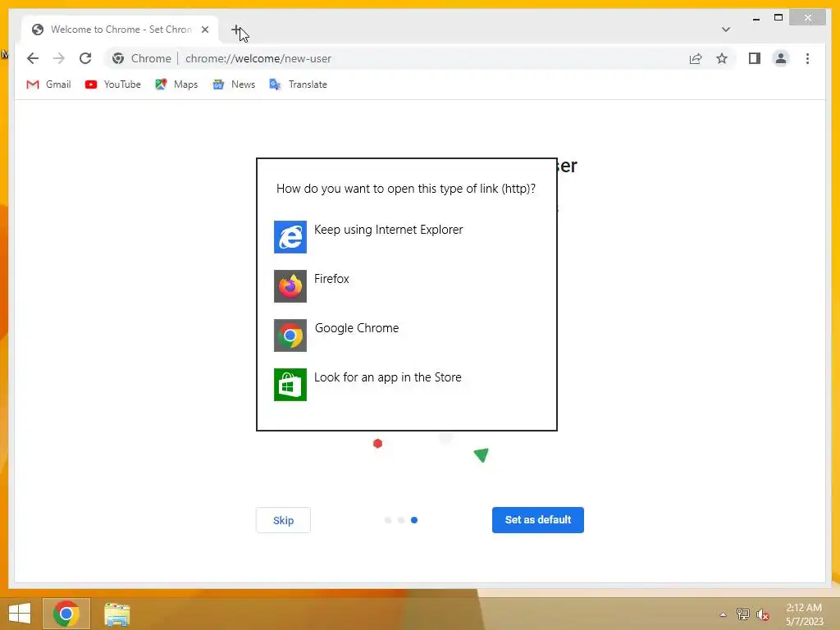Screen dimensions: 840x630
Task: Click the Firefox icon in the dialog
Action: click(x=290, y=286)
